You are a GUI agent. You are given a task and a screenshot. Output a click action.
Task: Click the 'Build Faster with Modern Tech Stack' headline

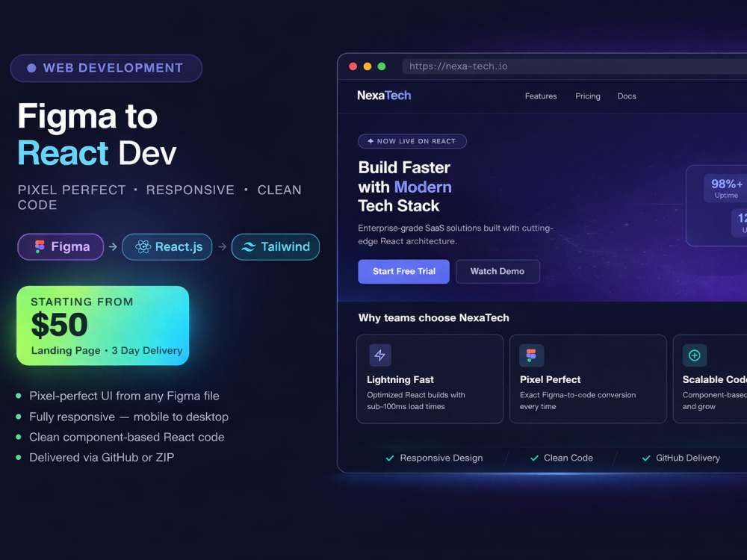coord(405,187)
